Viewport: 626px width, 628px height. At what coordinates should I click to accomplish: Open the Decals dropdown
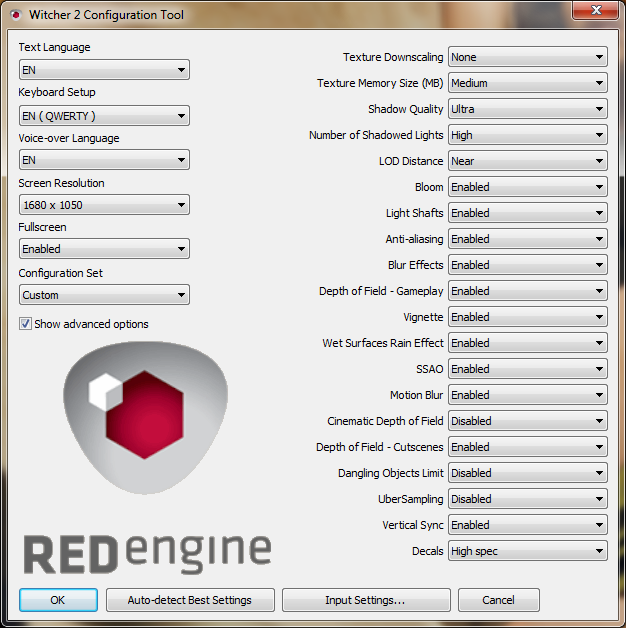(527, 551)
